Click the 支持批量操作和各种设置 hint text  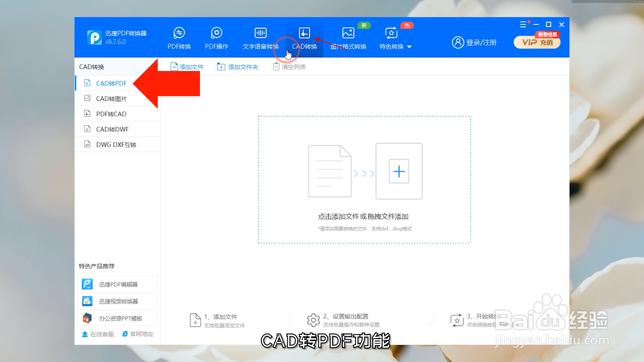tap(351, 325)
